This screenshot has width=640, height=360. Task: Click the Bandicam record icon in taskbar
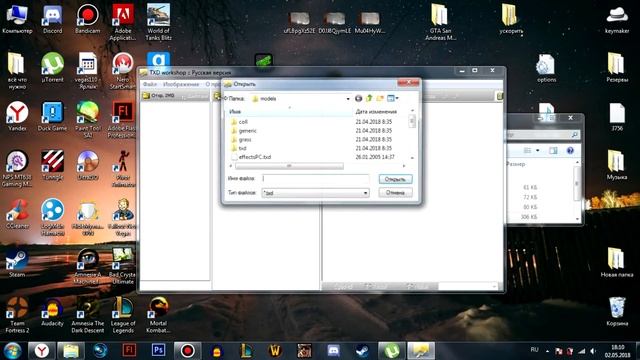[187, 350]
